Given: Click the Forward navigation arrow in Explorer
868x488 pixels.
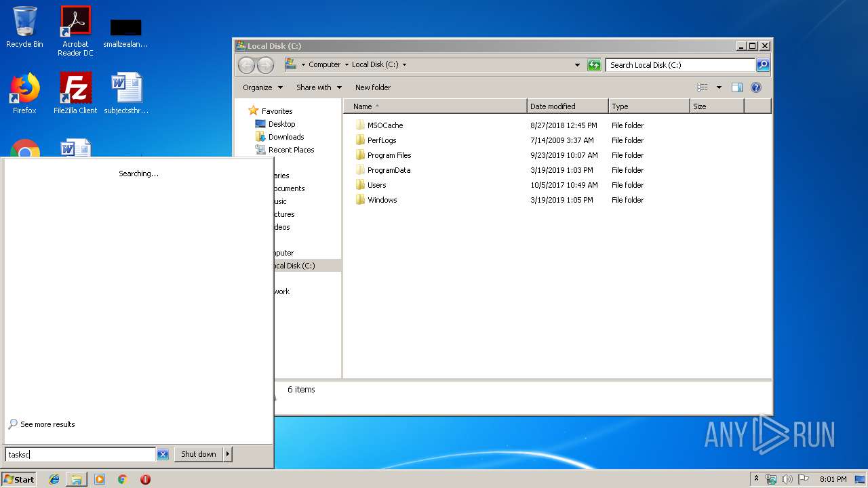Looking at the screenshot, I should (265, 65).
